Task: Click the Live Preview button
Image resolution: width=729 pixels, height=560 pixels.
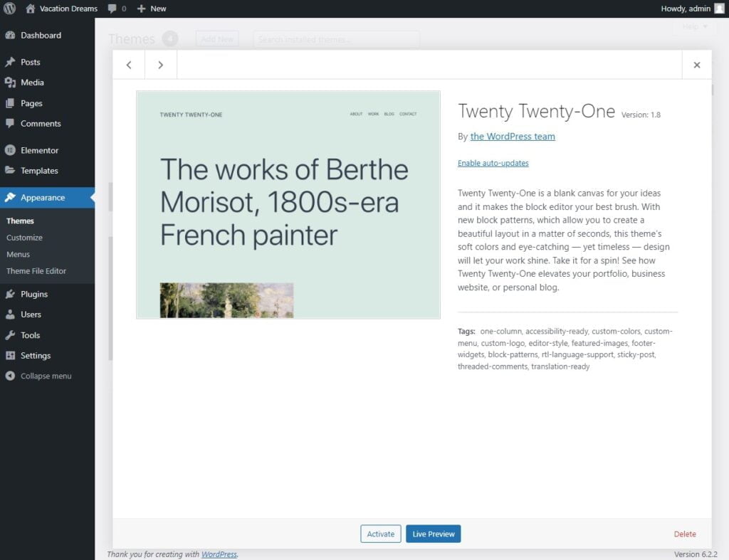Action: [x=433, y=534]
